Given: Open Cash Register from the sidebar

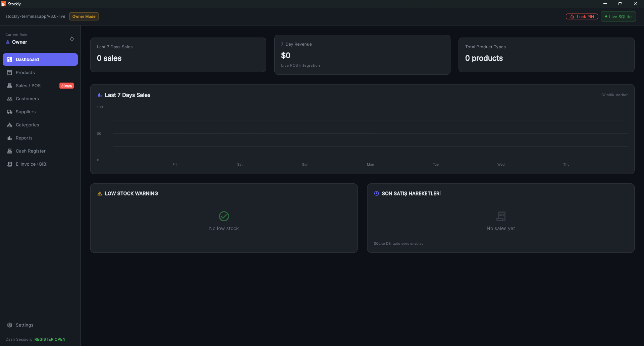Looking at the screenshot, I should click(x=40, y=151).
